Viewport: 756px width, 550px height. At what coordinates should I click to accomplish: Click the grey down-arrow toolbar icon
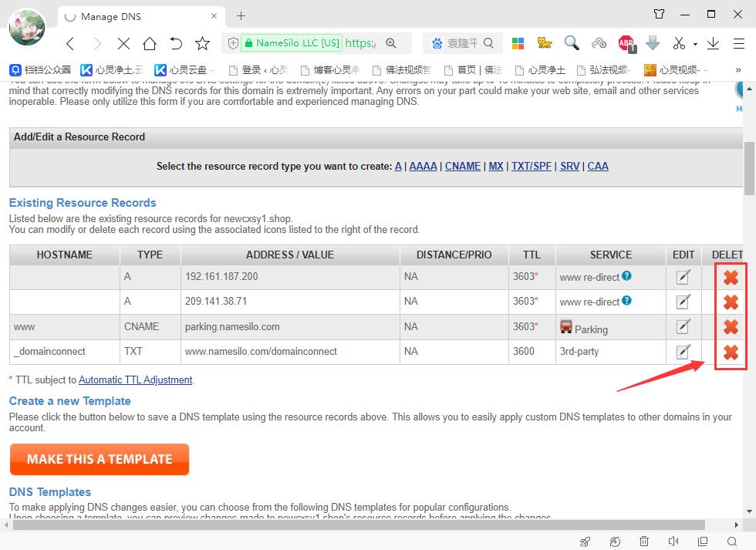653,43
